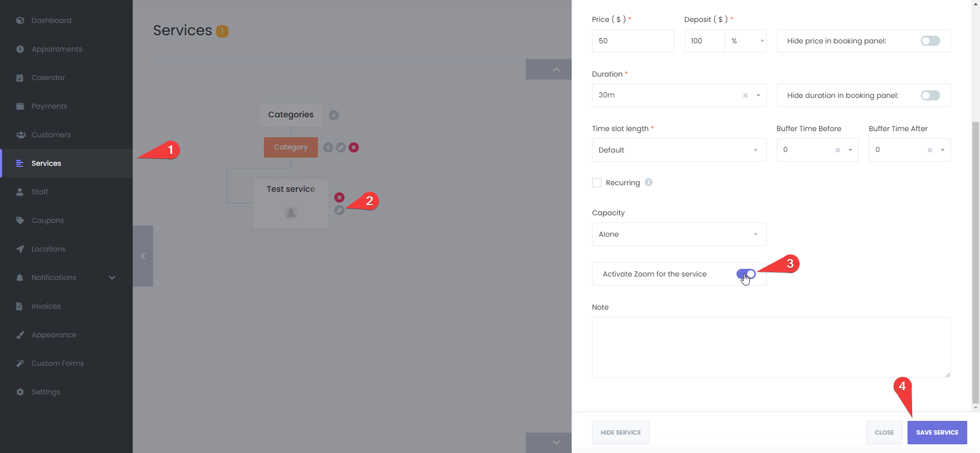Click the Save Service button
This screenshot has width=980, height=453.
pyautogui.click(x=937, y=433)
